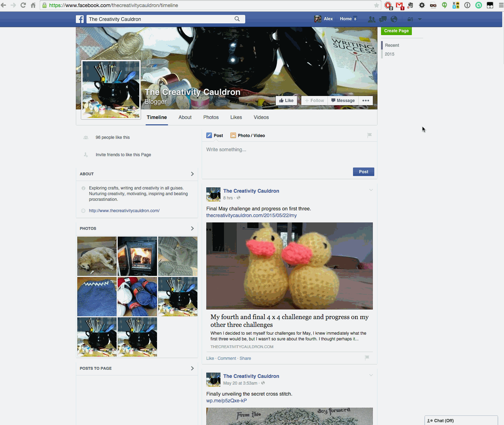Click the sleeping dog photo thumbnail
The height and width of the screenshot is (425, 504).
tap(96, 256)
